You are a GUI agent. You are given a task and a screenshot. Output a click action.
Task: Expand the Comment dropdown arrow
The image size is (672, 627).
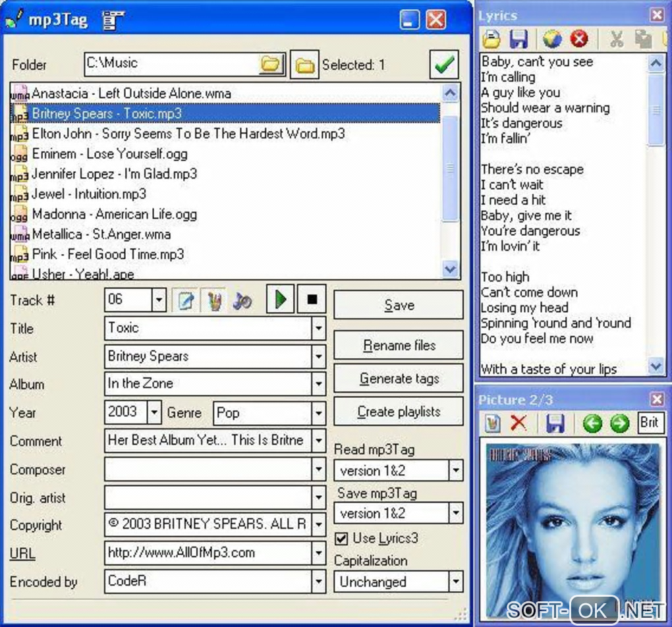tap(318, 441)
